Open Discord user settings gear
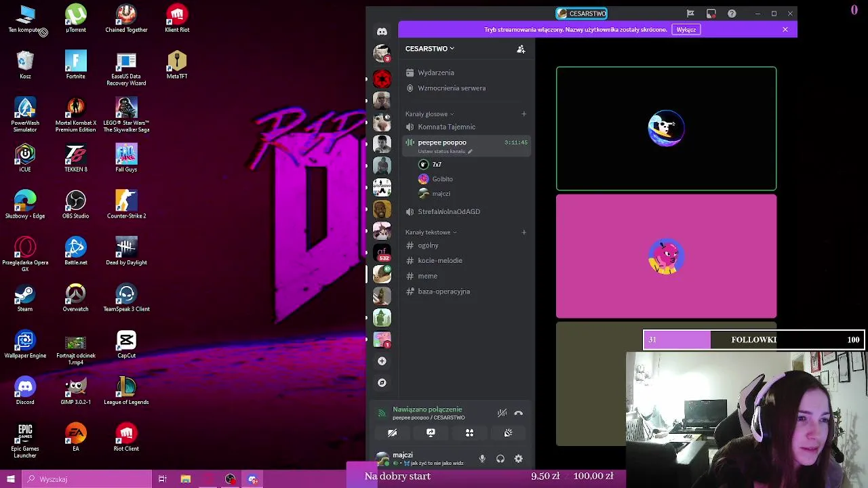 click(x=519, y=459)
